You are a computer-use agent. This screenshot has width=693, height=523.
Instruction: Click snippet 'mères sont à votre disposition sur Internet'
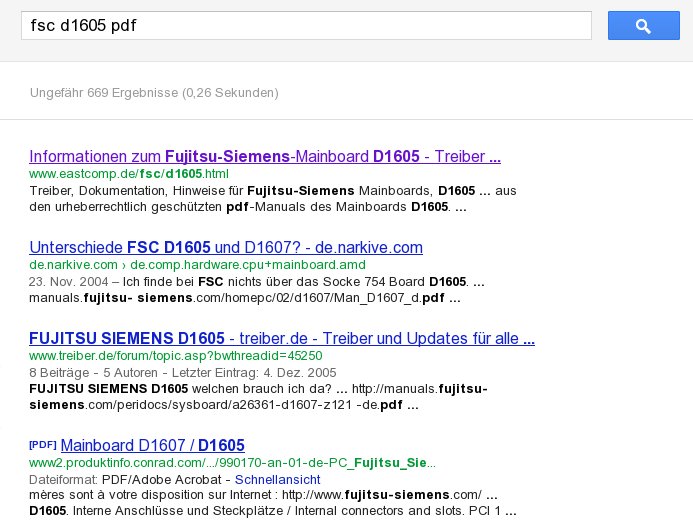pyautogui.click(x=150, y=495)
